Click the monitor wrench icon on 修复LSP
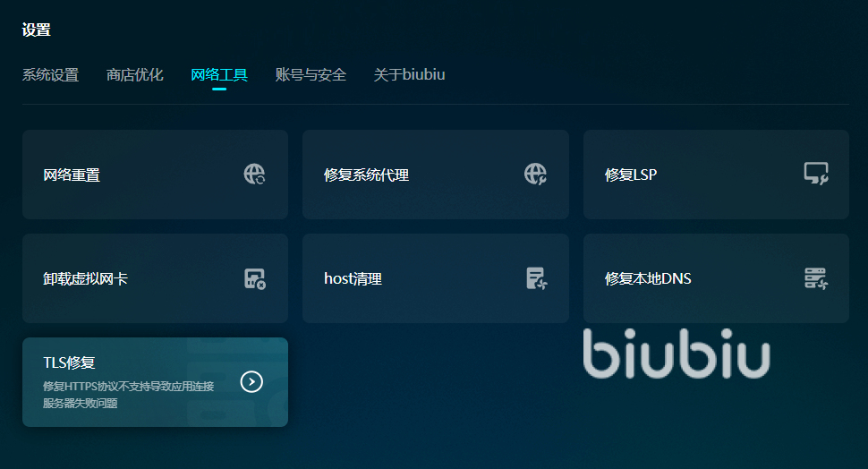The width and height of the screenshot is (868, 469). tap(816, 174)
